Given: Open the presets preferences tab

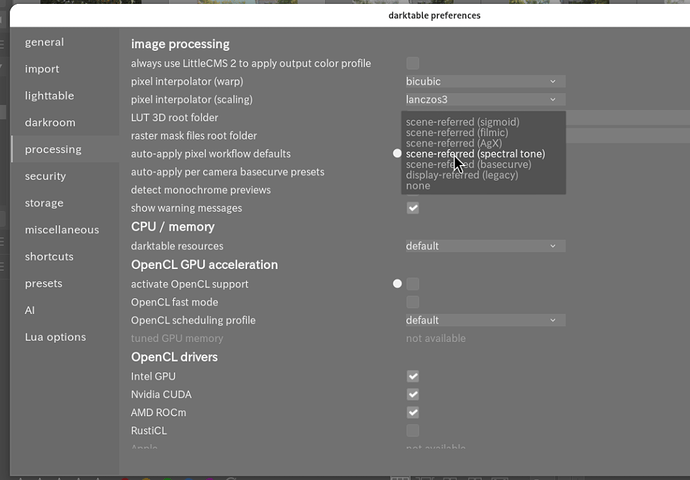Looking at the screenshot, I should (65, 284).
